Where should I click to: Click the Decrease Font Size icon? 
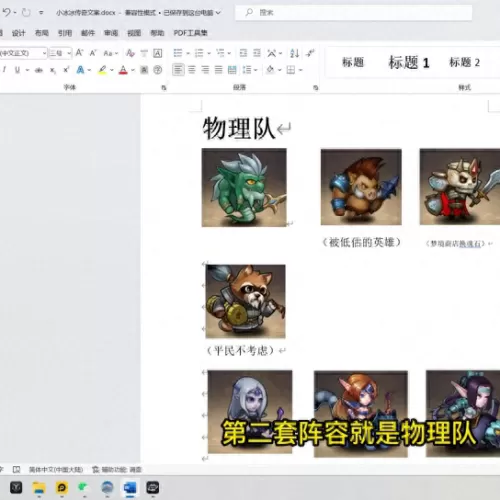[x=93, y=53]
